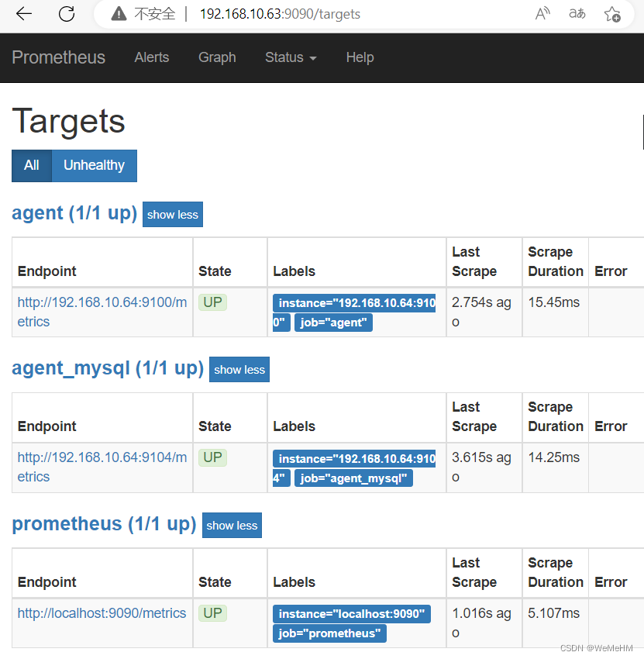Click the Labels column header in agent_mysql table

click(x=294, y=426)
